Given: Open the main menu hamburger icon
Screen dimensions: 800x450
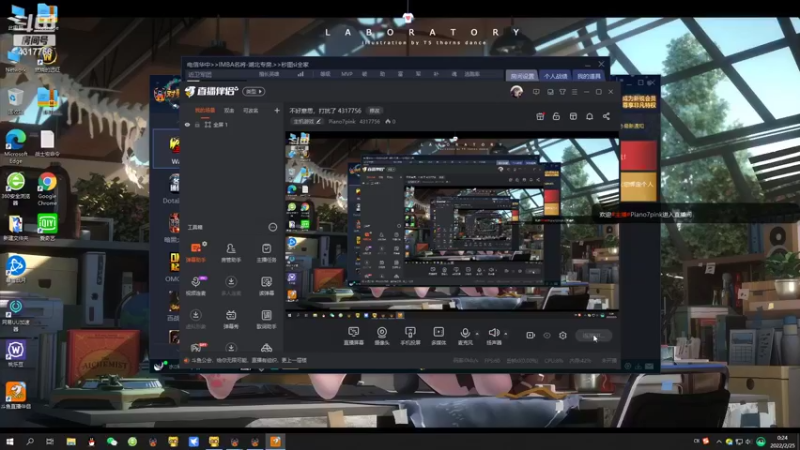Looking at the screenshot, I should (x=574, y=92).
